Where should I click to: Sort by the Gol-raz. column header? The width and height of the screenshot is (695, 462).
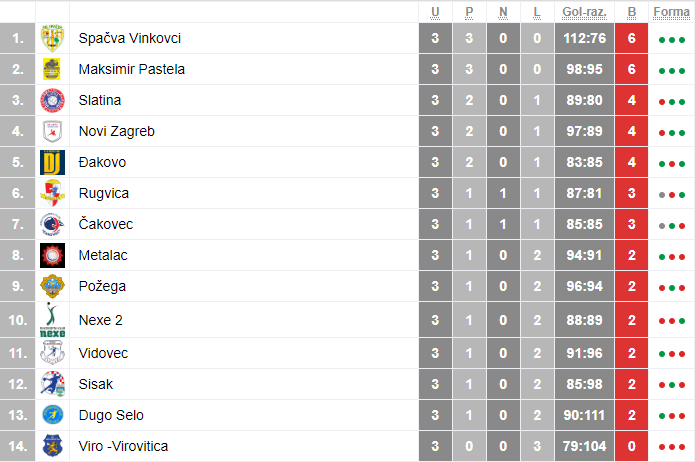tap(585, 12)
